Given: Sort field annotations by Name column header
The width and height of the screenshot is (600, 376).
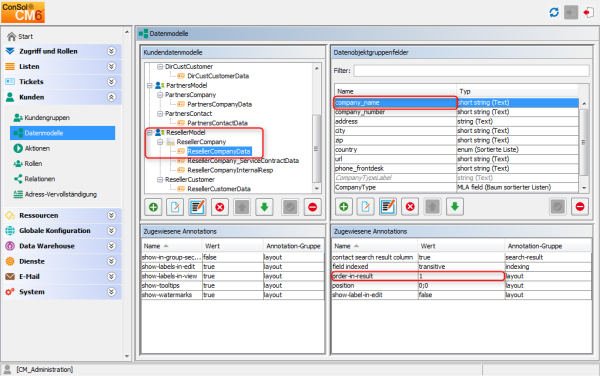Looking at the screenshot, I should pos(375,246).
